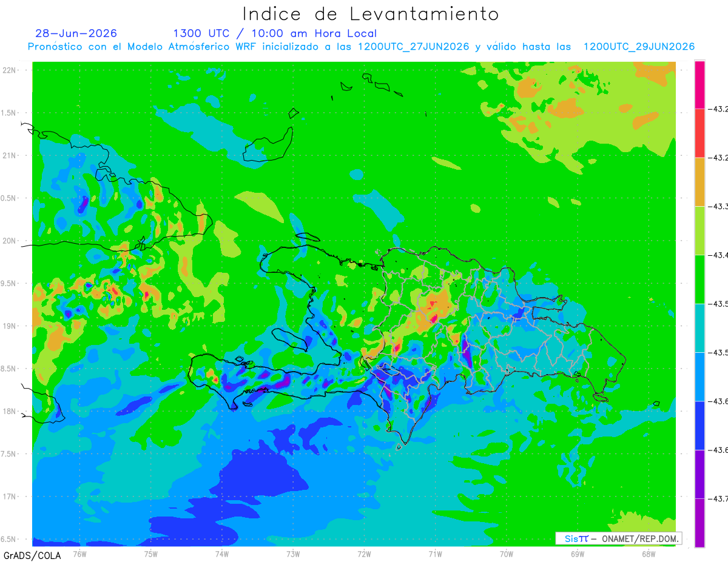Click the '71W' longitude label
Screen dimensions: 728x562
click(435, 554)
